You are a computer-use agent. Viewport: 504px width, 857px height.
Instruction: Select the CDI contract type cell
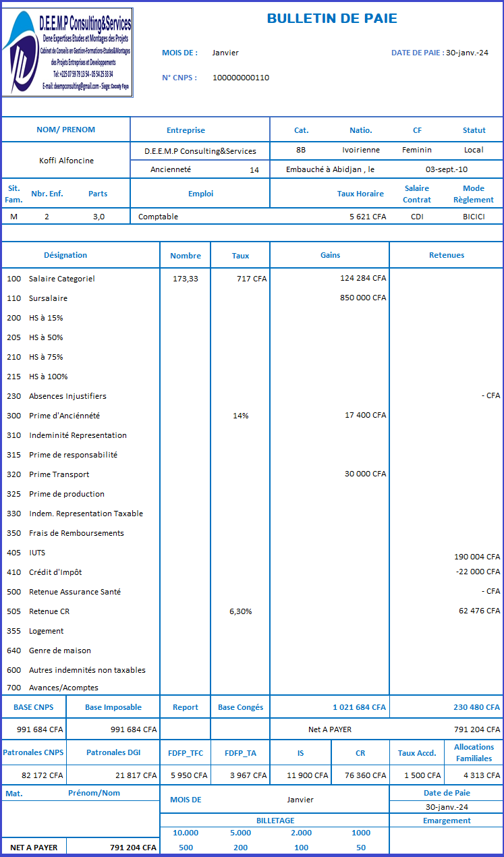pyautogui.click(x=417, y=217)
